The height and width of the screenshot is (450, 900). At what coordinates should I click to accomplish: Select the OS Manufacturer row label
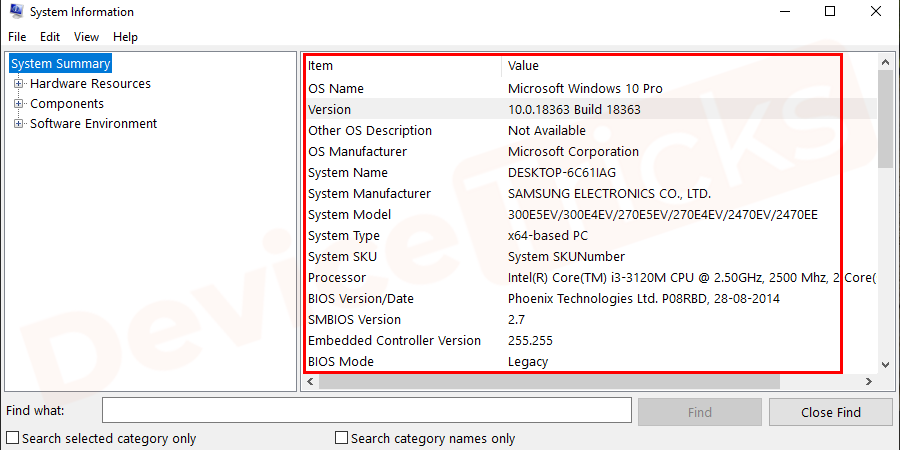(358, 152)
